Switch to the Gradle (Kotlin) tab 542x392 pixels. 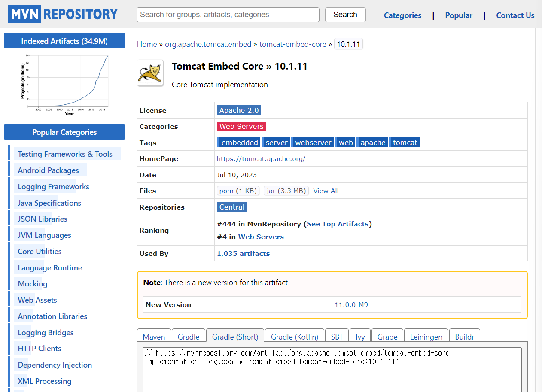295,337
